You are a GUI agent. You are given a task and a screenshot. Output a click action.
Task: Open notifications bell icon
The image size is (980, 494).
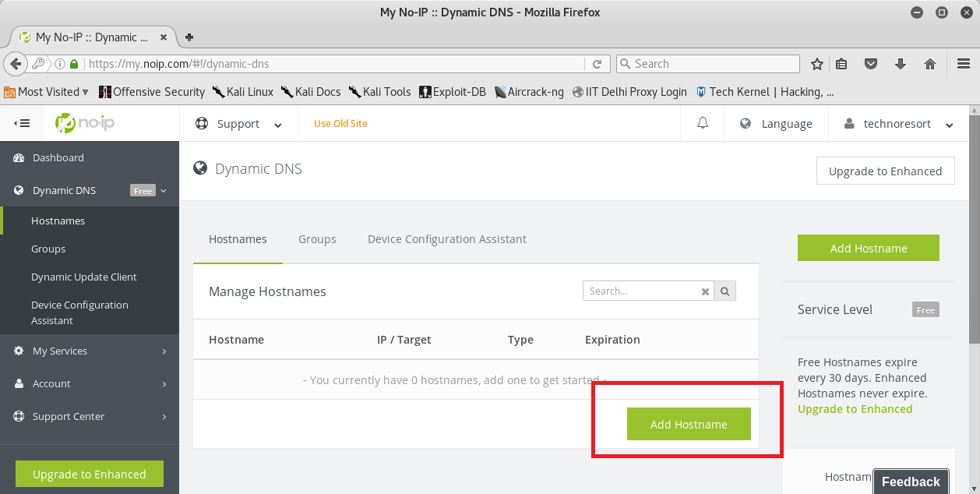[703, 123]
